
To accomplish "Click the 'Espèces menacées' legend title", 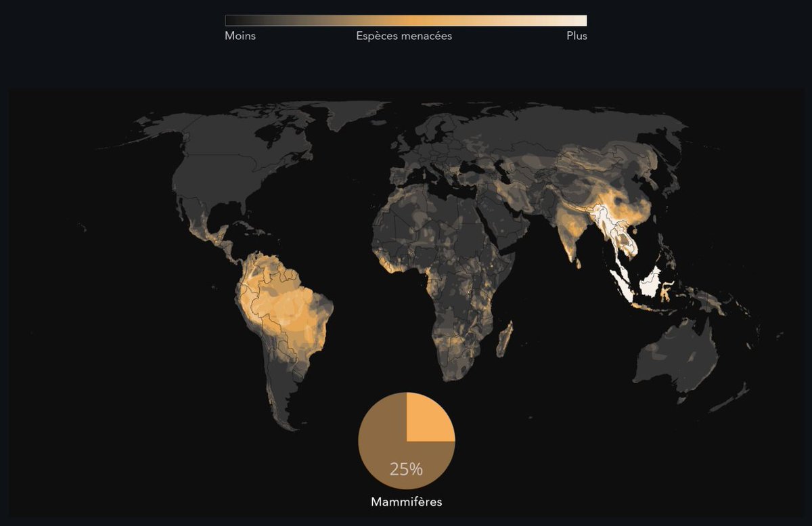I will coord(404,36).
